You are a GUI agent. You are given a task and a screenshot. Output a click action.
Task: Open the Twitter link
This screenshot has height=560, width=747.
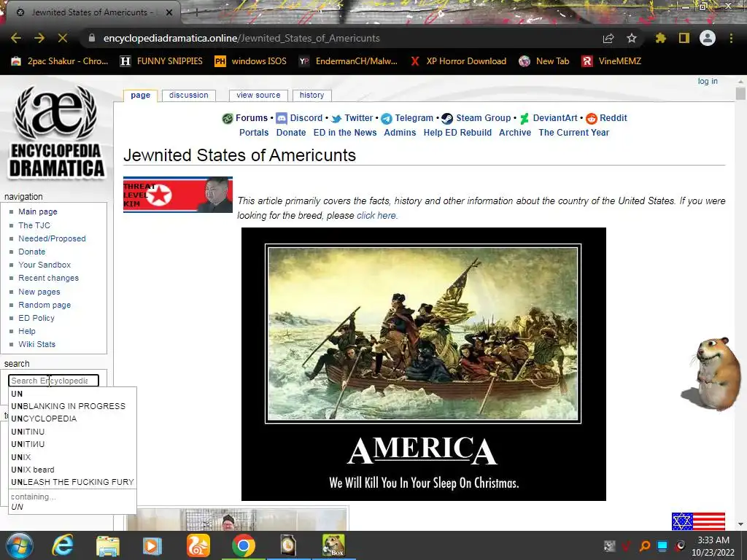click(x=358, y=118)
